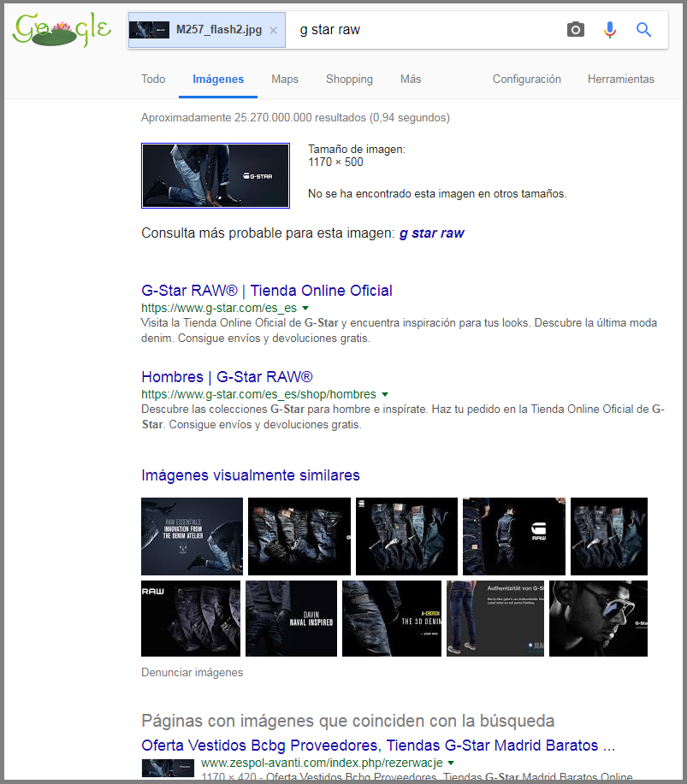Viewport: 687px width, 784px height.
Task: Open second similar image in top row
Action: (299, 536)
